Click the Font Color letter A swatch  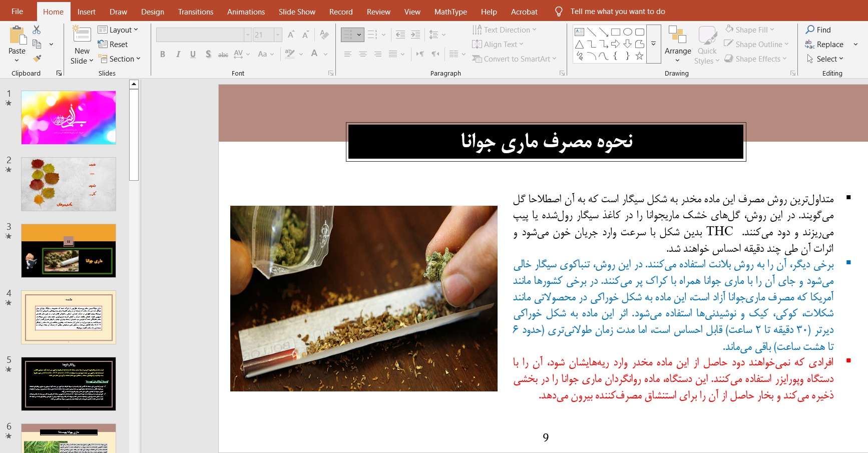click(x=314, y=54)
